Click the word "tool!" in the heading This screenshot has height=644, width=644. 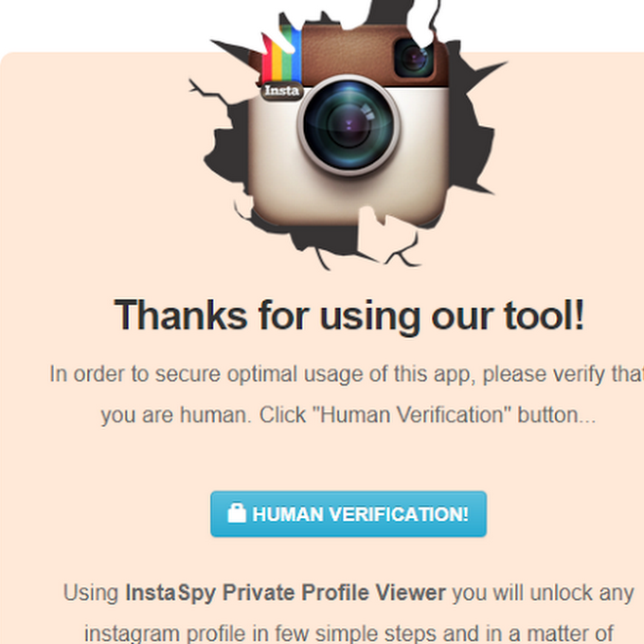coord(545,315)
